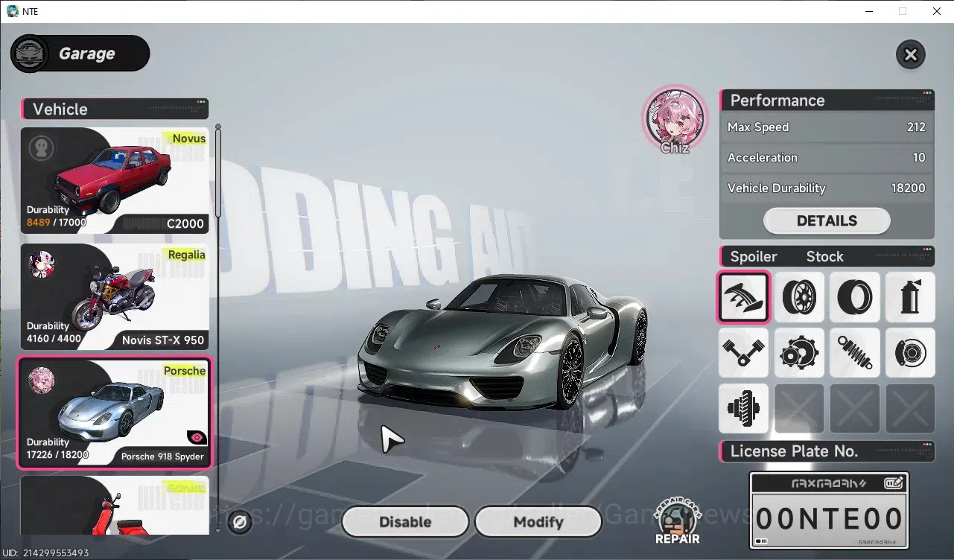
Task: Click the Vehicle panel header
Action: pos(115,109)
